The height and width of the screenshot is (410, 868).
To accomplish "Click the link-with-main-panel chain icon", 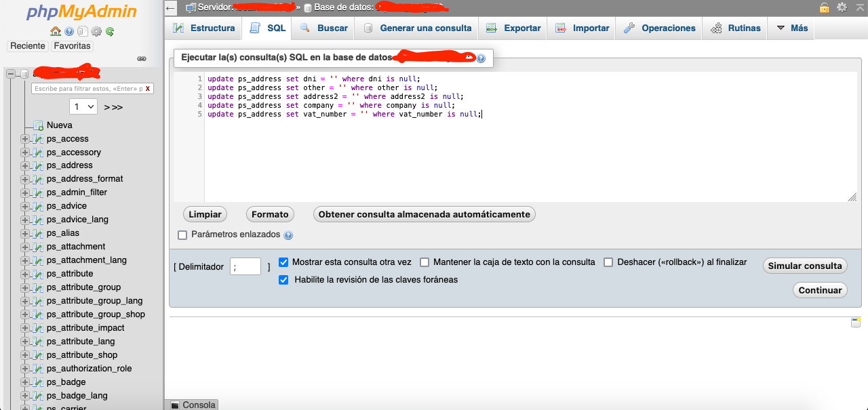I will tap(142, 59).
